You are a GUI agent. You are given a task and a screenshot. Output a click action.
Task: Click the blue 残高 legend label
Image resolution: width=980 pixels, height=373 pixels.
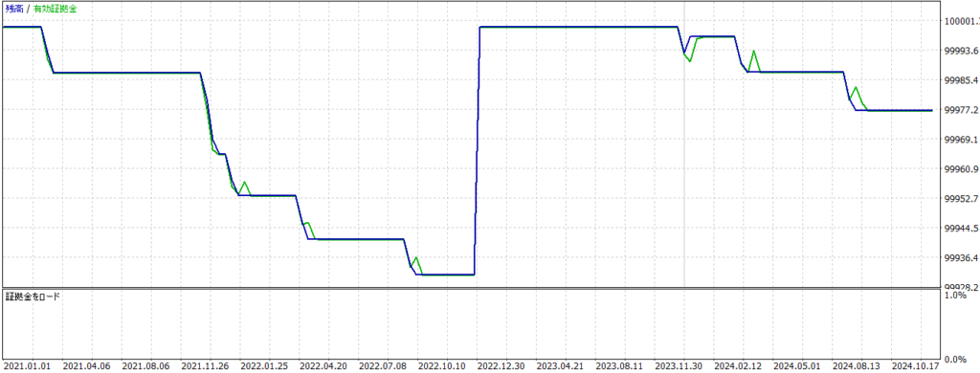(x=13, y=10)
